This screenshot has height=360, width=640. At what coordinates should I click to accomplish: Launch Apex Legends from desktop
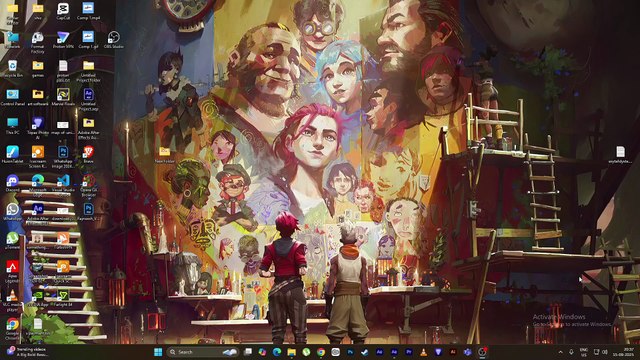tap(12, 271)
